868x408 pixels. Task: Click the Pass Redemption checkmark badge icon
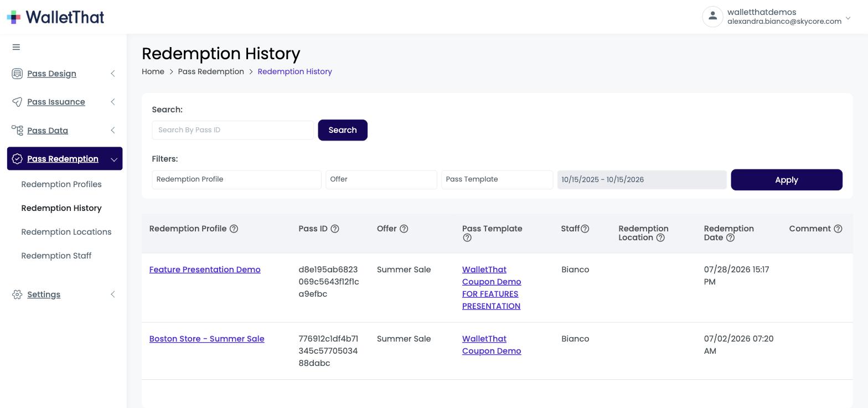(x=17, y=159)
